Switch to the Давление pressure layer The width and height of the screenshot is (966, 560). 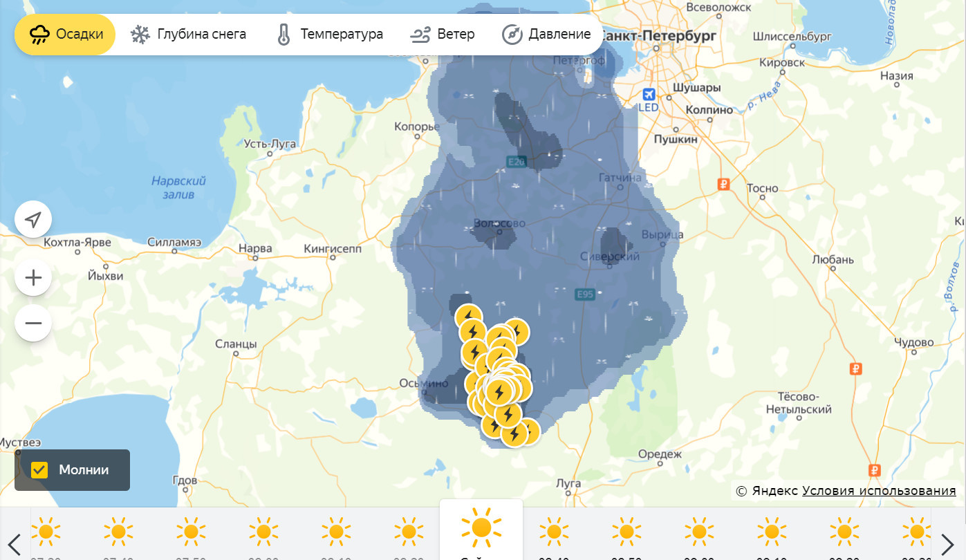(x=546, y=35)
